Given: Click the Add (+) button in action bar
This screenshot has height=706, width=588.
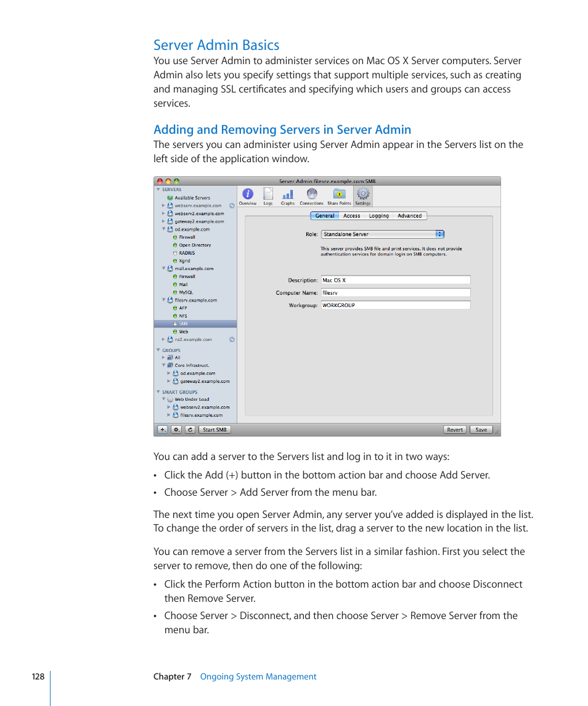Looking at the screenshot, I should tap(163, 430).
